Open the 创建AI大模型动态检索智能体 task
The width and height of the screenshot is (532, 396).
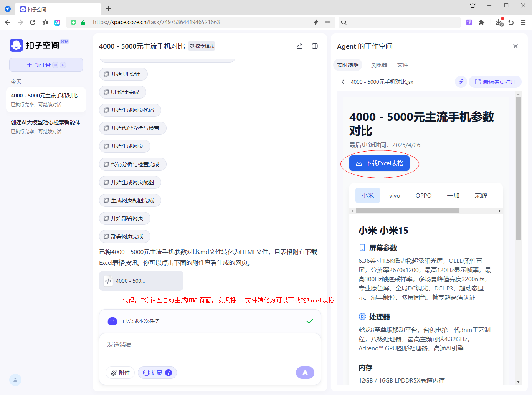46,127
